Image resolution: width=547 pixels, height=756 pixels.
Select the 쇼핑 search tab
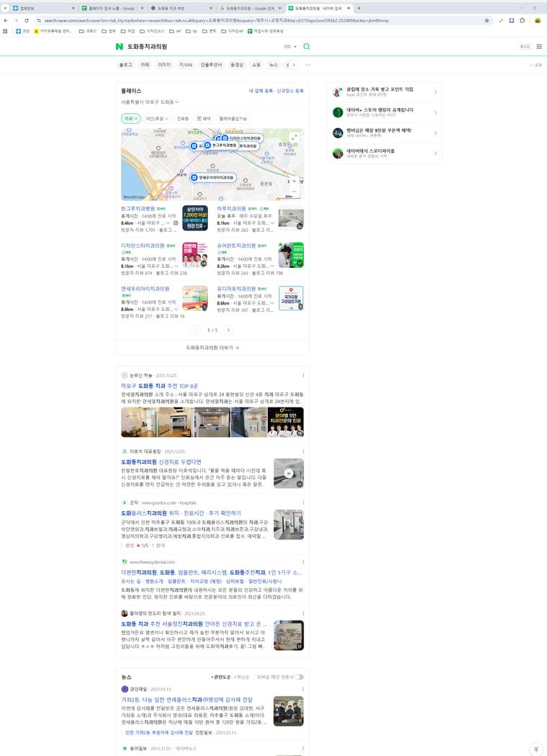[x=256, y=65]
